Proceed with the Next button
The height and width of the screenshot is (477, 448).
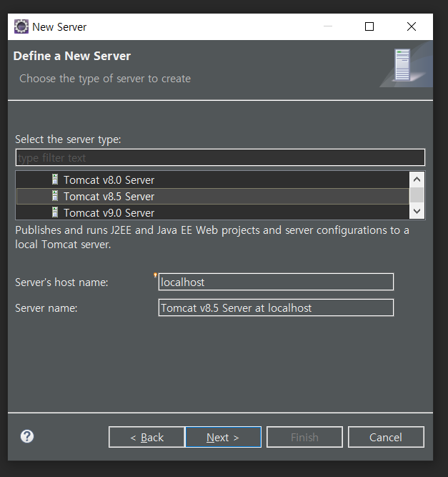[x=223, y=437]
